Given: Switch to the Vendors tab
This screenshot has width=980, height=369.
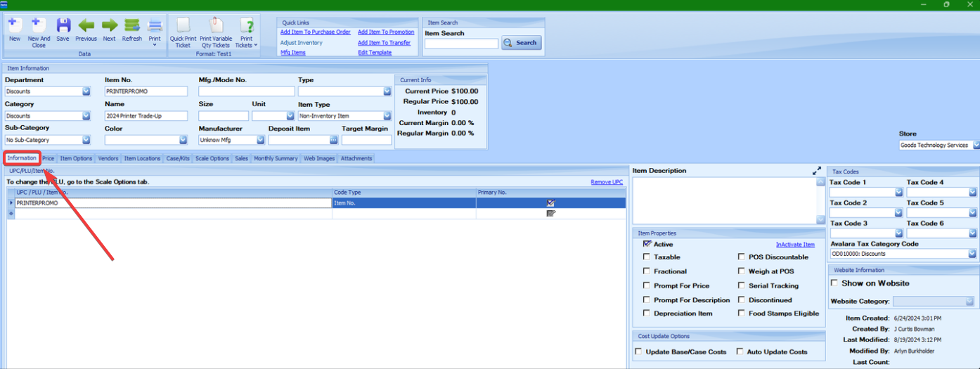Looking at the screenshot, I should [108, 159].
